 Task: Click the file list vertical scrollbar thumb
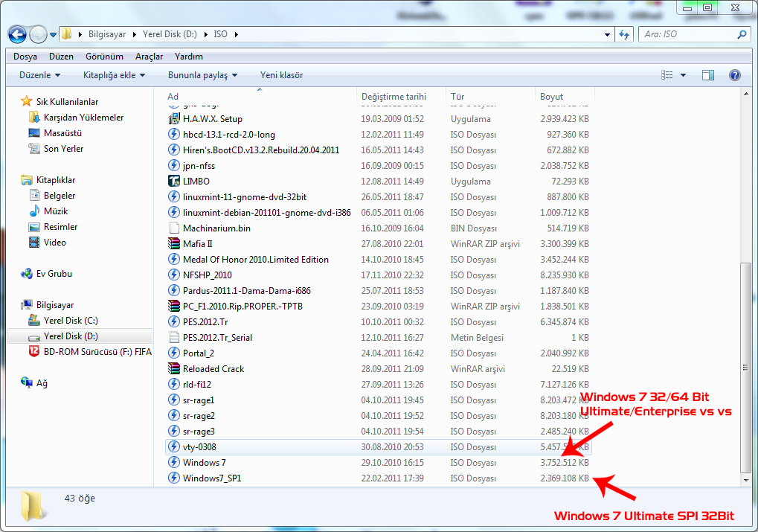pos(746,368)
